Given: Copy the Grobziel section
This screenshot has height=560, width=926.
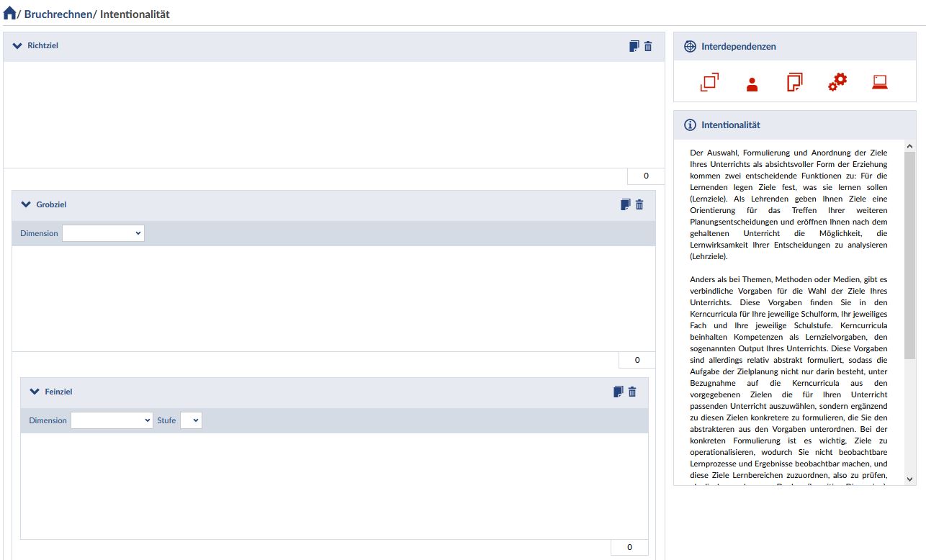Looking at the screenshot, I should pos(625,204).
